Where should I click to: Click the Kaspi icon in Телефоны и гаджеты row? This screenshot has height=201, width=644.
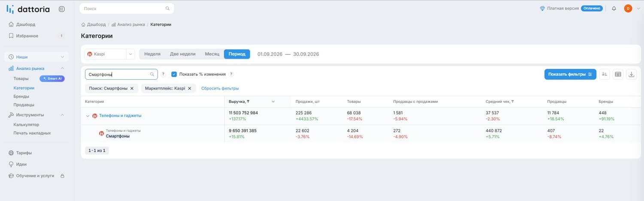coord(94,116)
